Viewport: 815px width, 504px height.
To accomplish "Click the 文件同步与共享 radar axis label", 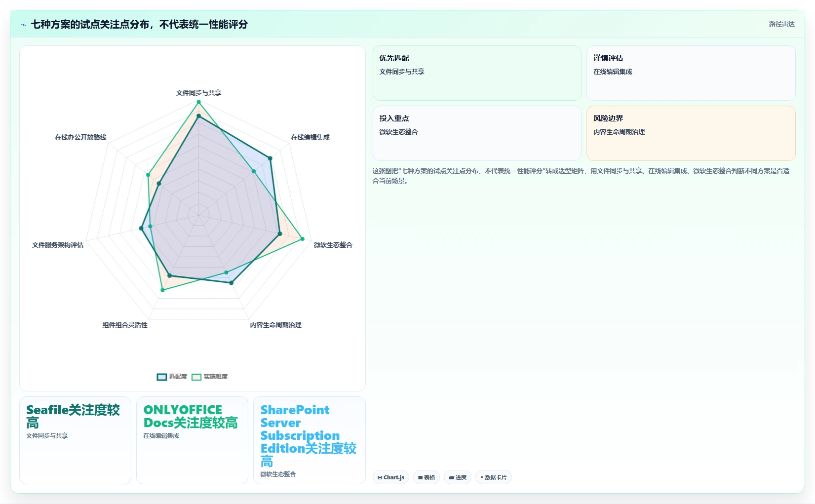I will (x=198, y=93).
